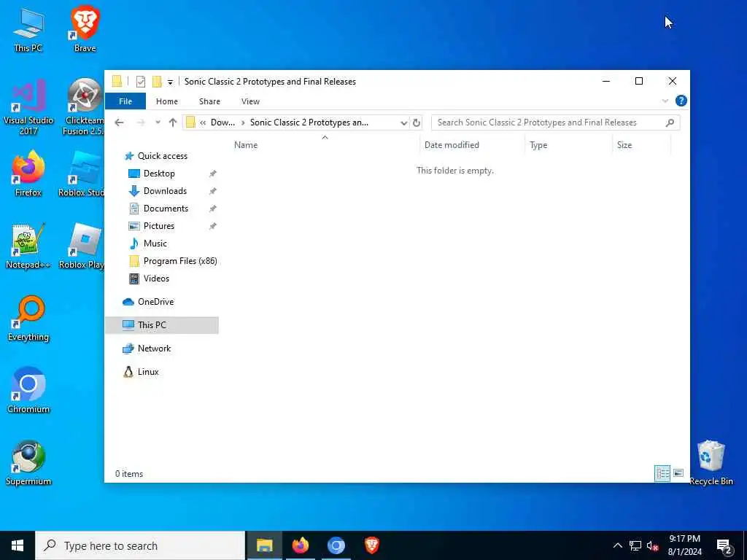The image size is (747, 560).
Task: Open the notification center icon
Action: [x=724, y=545]
